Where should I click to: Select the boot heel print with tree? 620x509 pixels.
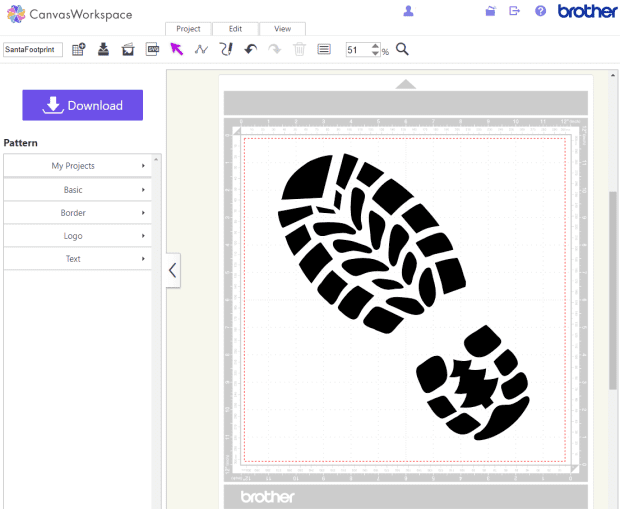473,383
